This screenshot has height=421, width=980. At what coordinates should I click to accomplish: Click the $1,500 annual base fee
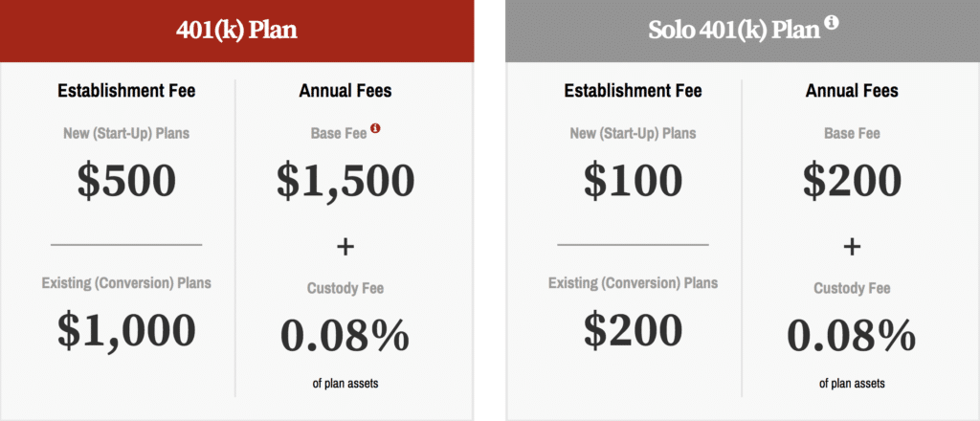pos(345,181)
